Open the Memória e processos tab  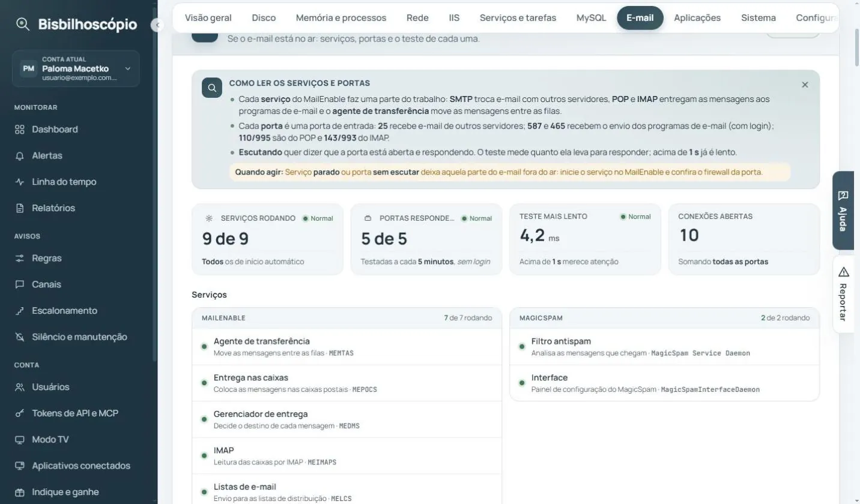[341, 18]
